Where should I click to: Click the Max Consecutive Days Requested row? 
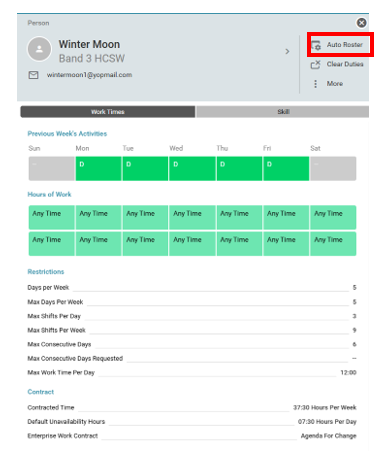pos(192,358)
